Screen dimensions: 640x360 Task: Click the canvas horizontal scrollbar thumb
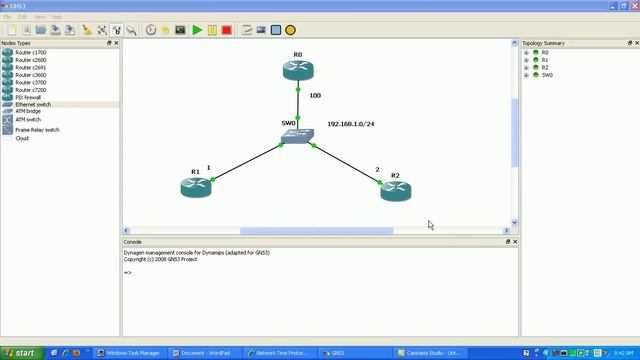pyautogui.click(x=317, y=231)
